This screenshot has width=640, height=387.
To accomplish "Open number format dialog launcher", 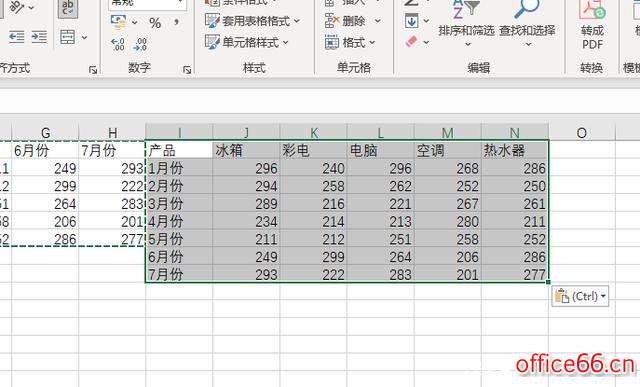I will (187, 70).
